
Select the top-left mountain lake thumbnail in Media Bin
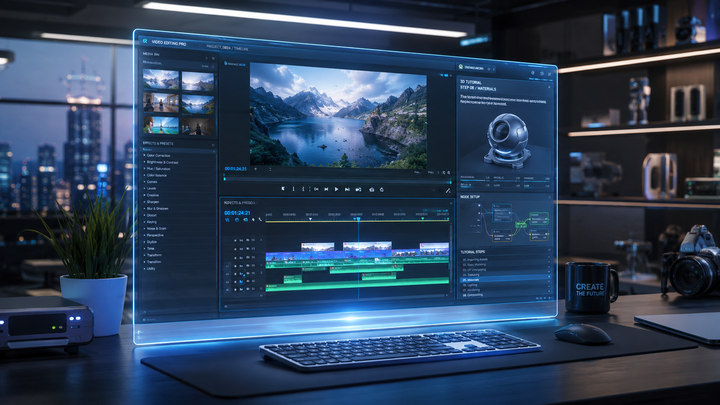(161, 79)
